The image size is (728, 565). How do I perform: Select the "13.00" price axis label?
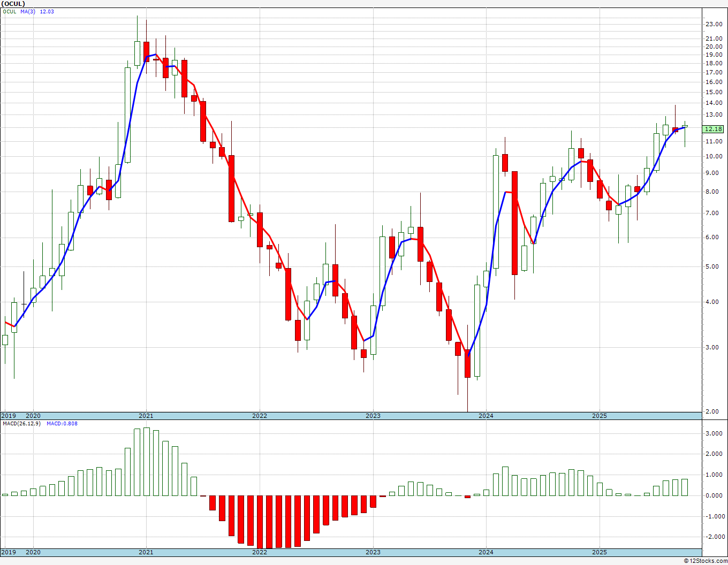(713, 115)
